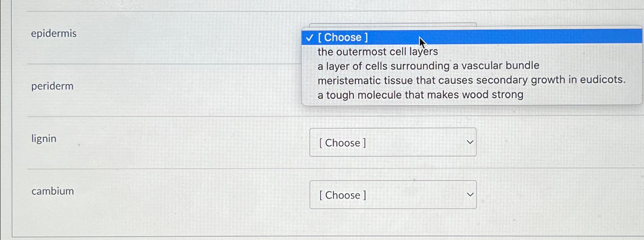Choose 'a layer of cells surrounding a vascular bundle'

tap(428, 65)
